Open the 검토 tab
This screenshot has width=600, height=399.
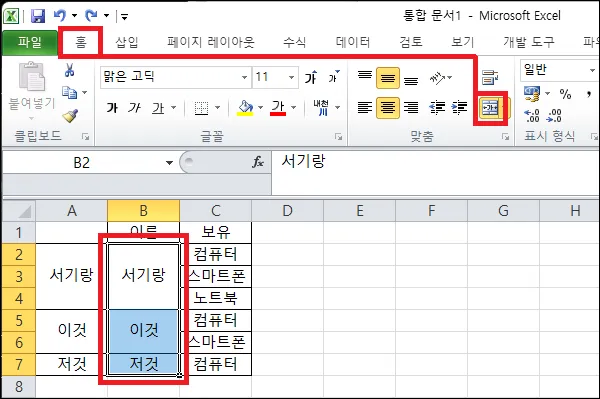[411, 42]
